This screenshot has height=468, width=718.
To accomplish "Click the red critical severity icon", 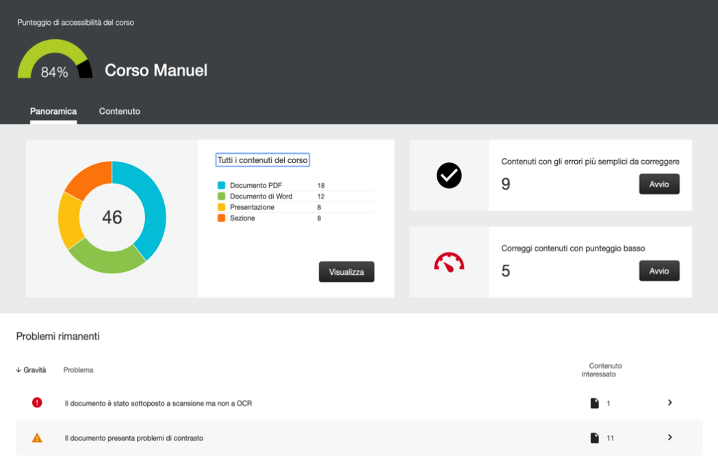I will tap(37, 402).
